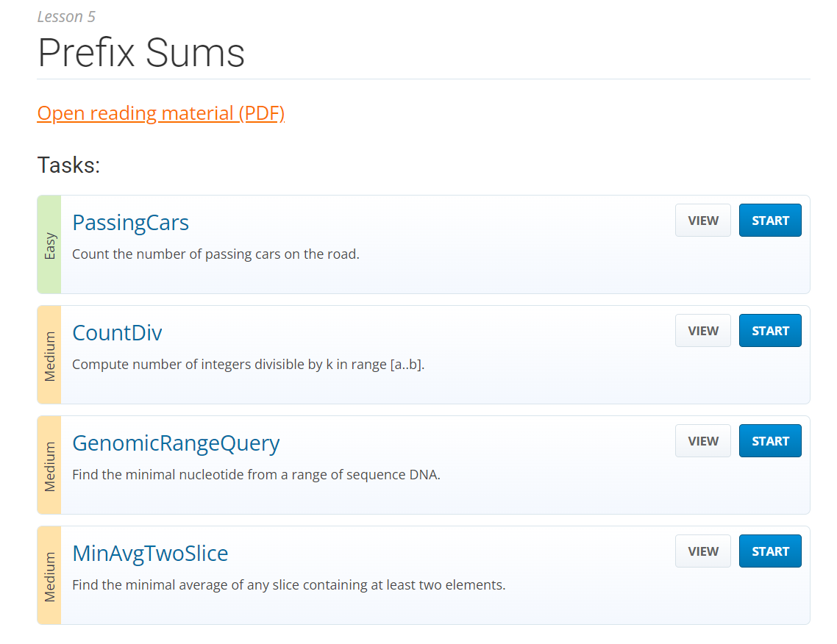Screen dimensions: 837x644
Task: View the PassingCars task
Action: 702,221
